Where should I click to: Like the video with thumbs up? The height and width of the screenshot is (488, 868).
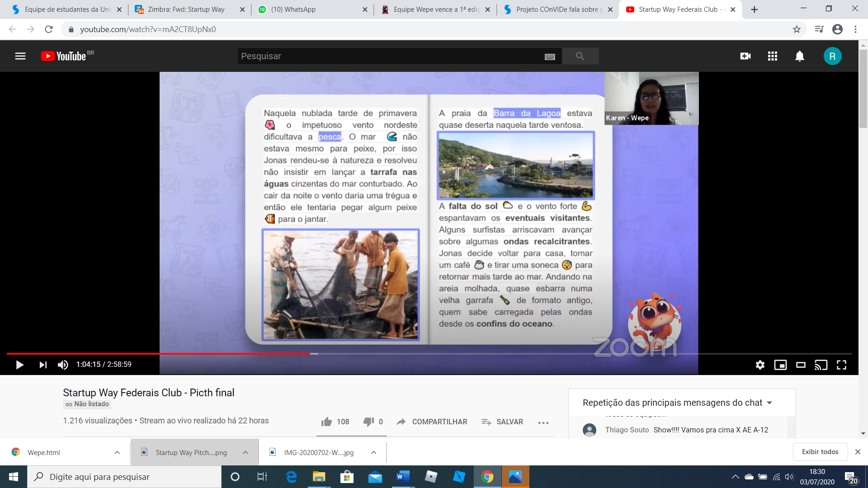[326, 422]
